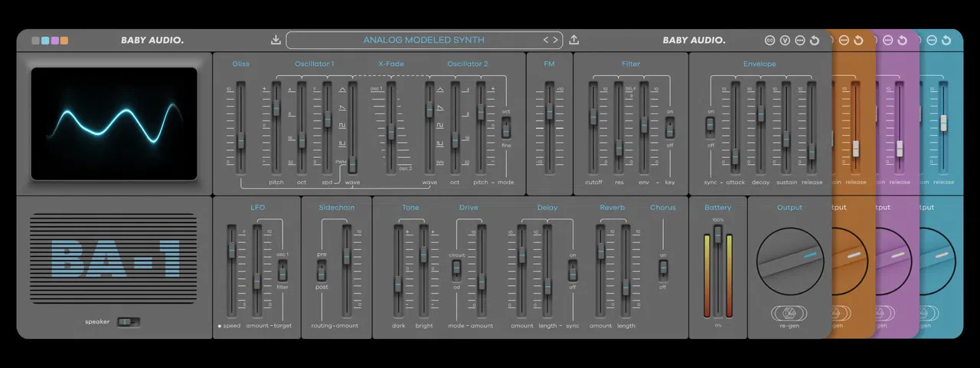Viewport: 980px width, 368px height.
Task: Click the circled CC icon in header
Action: tap(771, 41)
